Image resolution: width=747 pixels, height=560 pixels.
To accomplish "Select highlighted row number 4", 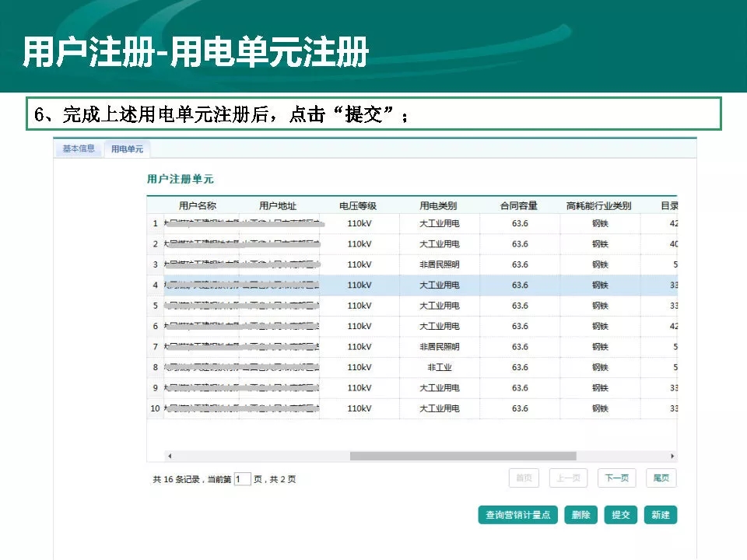I will click(x=155, y=285).
